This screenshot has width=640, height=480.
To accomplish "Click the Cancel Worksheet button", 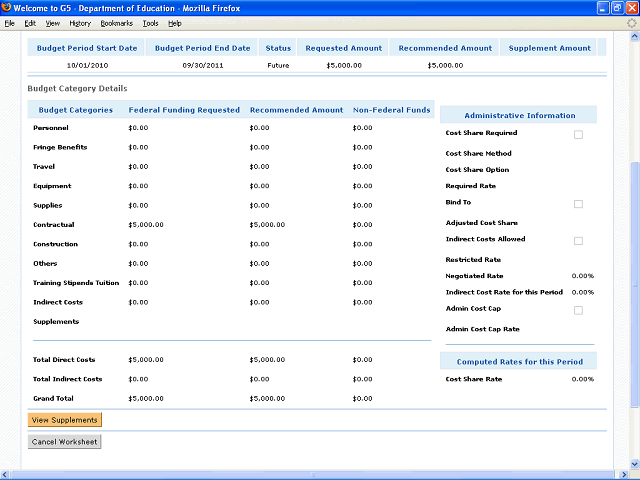I will click(x=64, y=441).
